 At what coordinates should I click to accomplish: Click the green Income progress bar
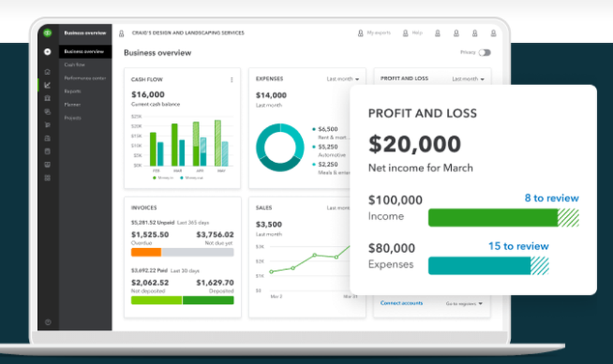503,218
